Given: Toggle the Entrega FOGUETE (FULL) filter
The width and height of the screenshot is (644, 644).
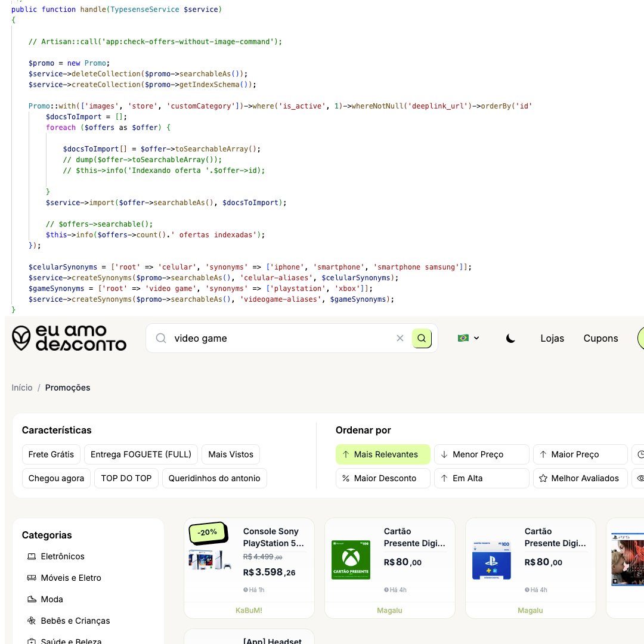Looking at the screenshot, I should tap(141, 454).
